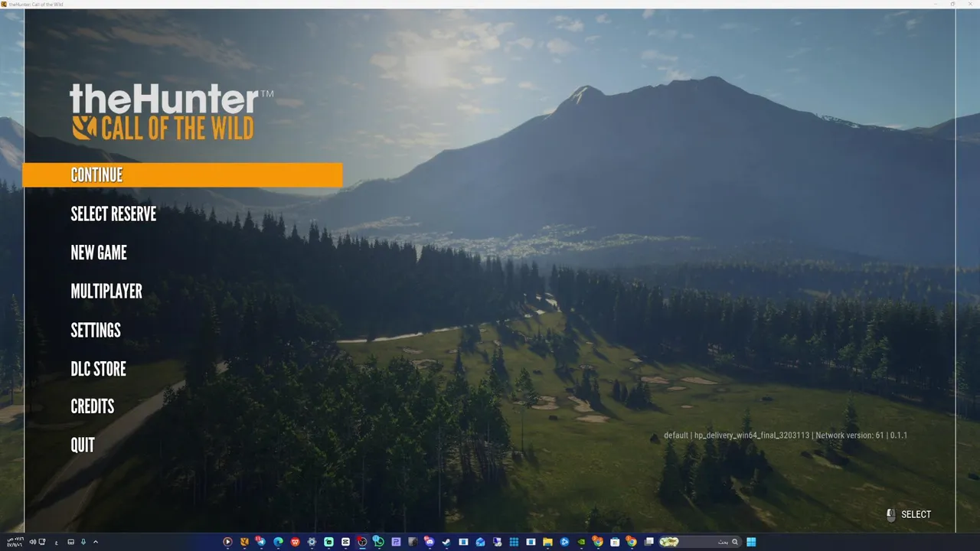This screenshot has width=980, height=551.
Task: Open the media player play-button taskbar icon
Action: (x=227, y=542)
